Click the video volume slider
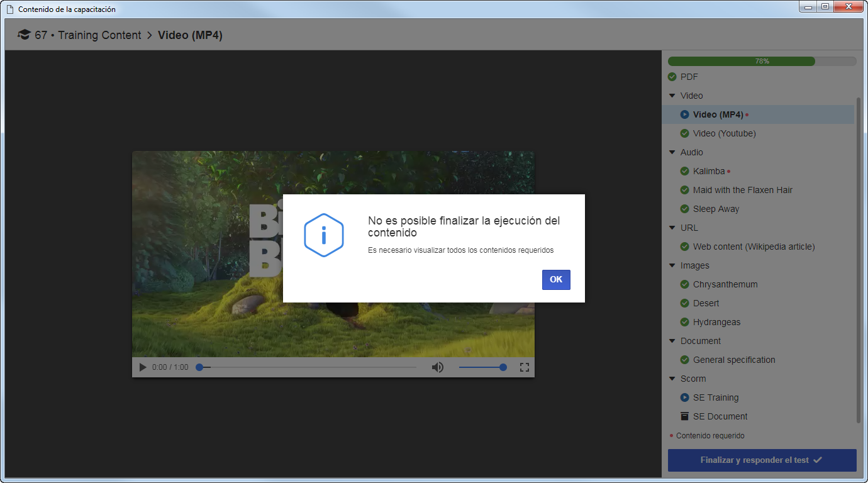868x483 pixels. (482, 367)
